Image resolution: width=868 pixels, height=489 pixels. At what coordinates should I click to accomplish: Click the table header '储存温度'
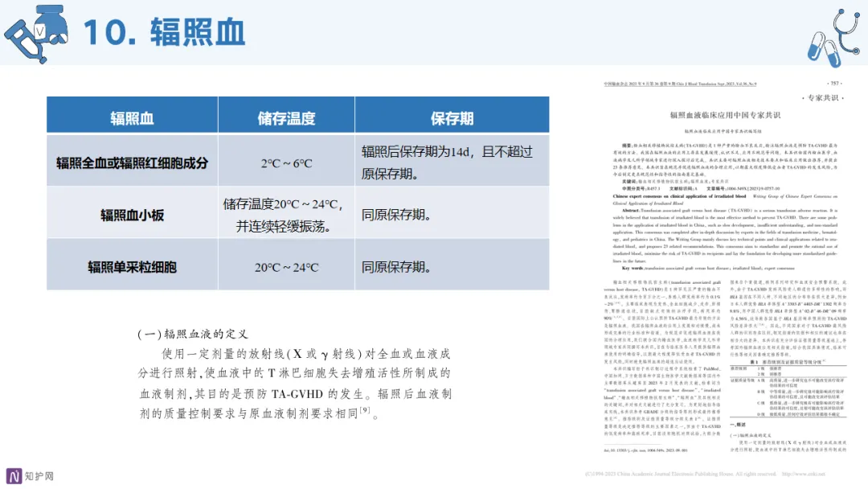click(286, 118)
